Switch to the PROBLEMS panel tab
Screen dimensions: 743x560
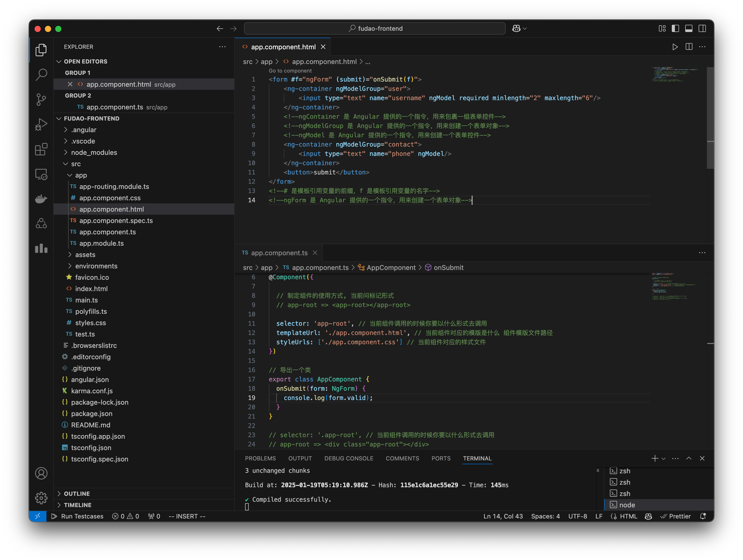[x=260, y=458]
